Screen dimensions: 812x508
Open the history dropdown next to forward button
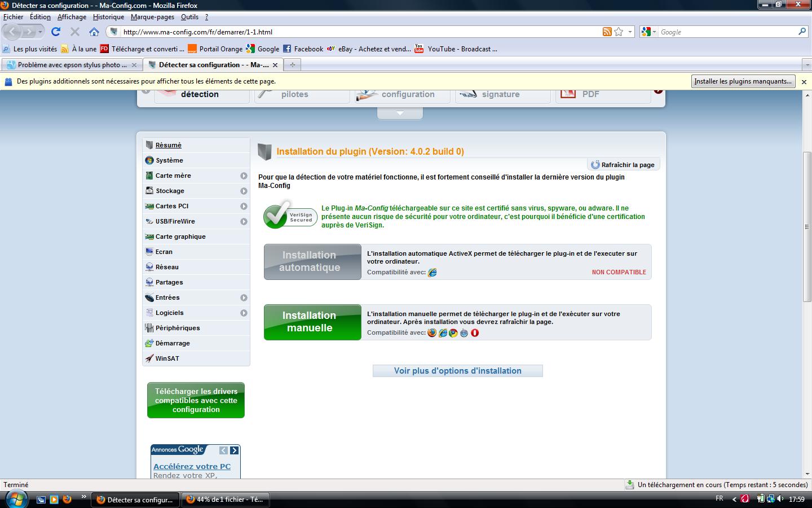40,32
